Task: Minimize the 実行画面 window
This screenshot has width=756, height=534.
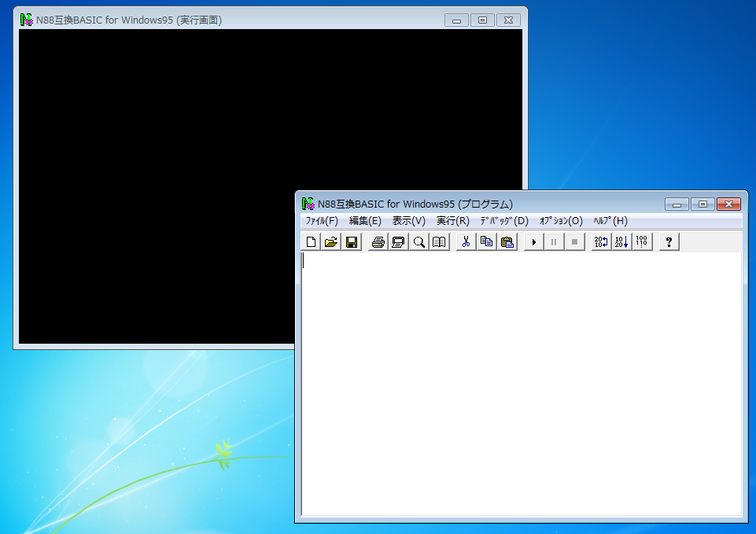Action: point(456,20)
